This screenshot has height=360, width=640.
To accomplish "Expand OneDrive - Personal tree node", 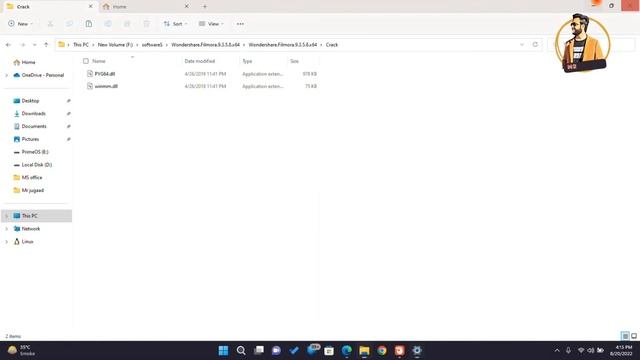I will point(7,75).
